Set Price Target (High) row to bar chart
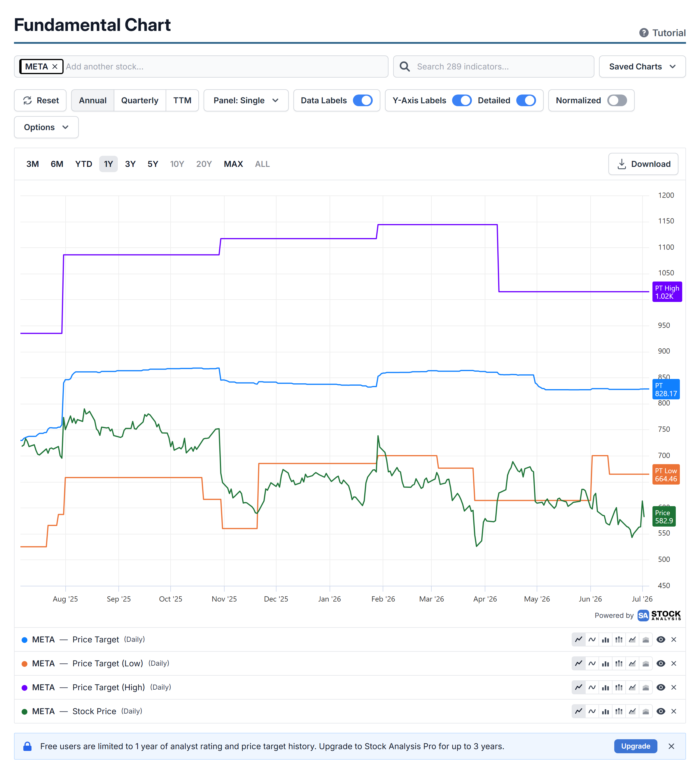Image resolution: width=700 pixels, height=783 pixels. pyautogui.click(x=605, y=687)
